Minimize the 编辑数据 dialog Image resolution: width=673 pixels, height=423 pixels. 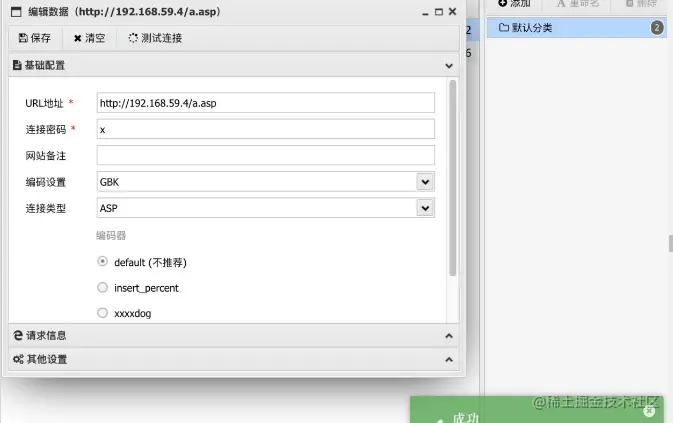tap(425, 12)
